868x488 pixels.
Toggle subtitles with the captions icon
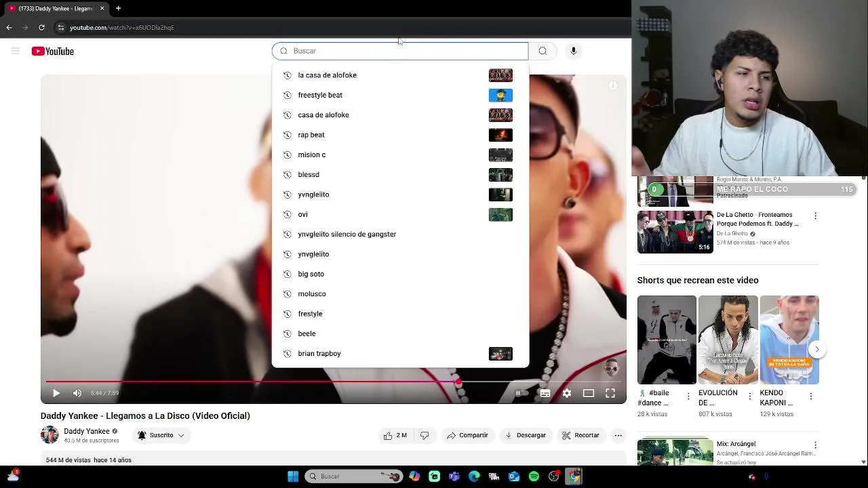(x=545, y=393)
